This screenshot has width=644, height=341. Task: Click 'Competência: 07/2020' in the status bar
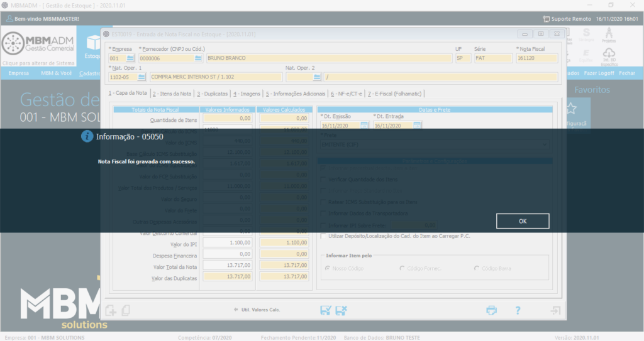[204, 338]
